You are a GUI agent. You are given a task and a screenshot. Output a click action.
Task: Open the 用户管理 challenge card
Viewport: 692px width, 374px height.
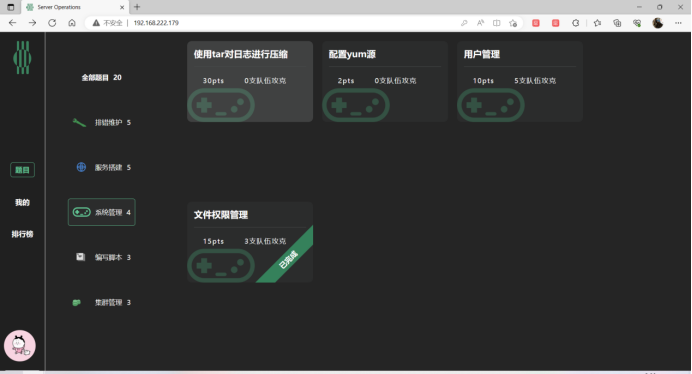click(520, 81)
